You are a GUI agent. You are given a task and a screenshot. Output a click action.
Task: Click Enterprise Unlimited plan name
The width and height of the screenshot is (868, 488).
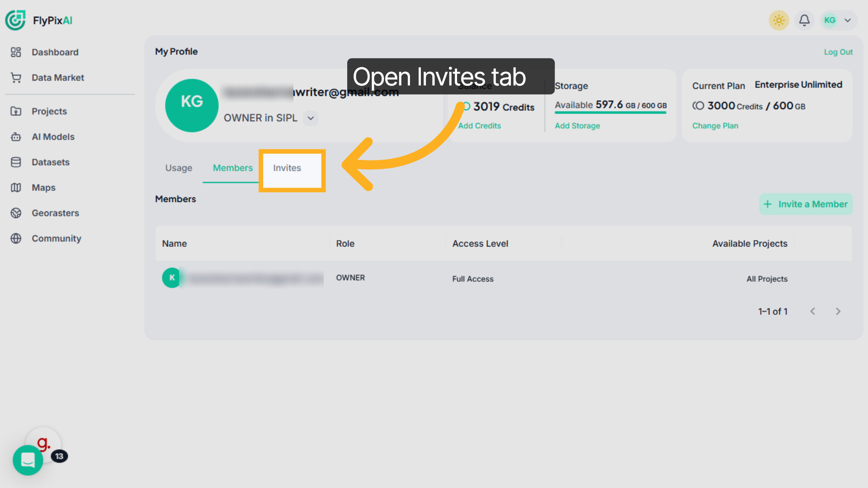(x=798, y=85)
